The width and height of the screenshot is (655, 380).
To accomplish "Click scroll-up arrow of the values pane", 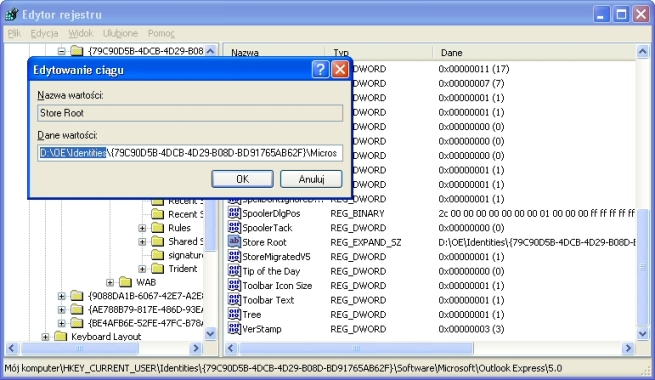I will click(642, 51).
